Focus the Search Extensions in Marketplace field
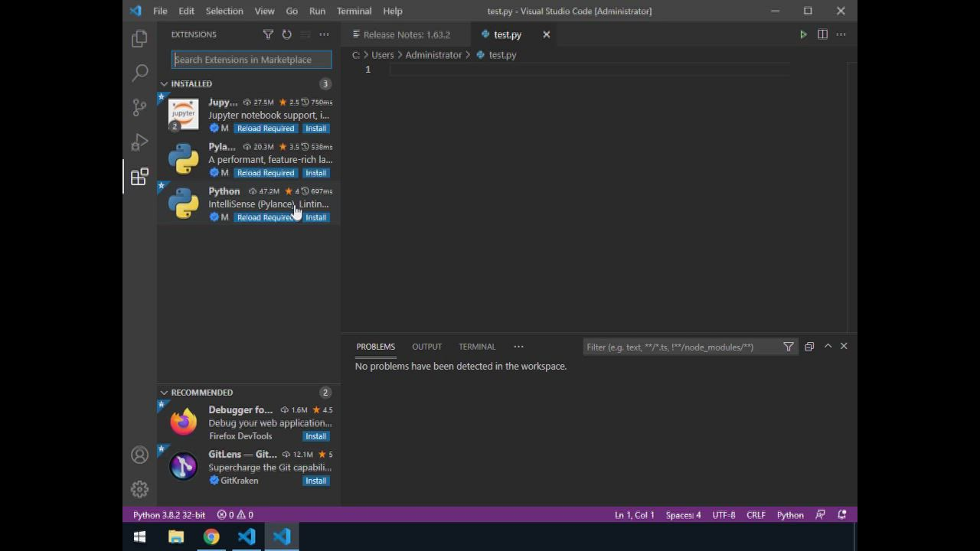980x551 pixels. point(251,60)
